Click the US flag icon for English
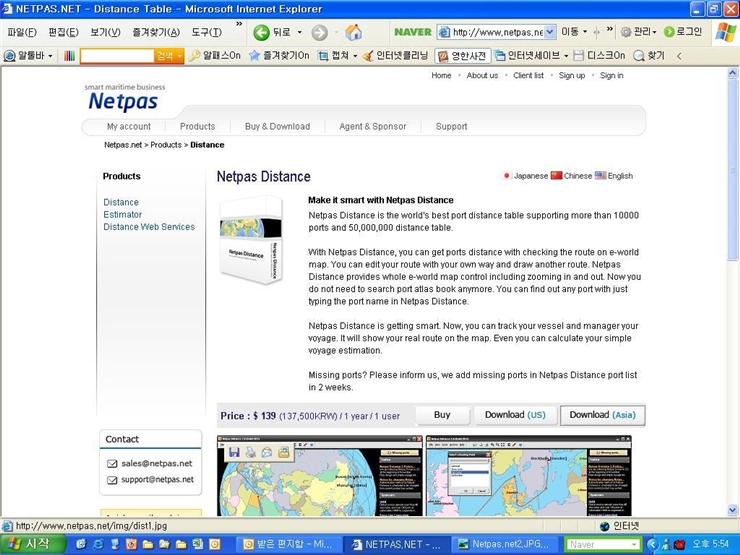 [x=600, y=176]
